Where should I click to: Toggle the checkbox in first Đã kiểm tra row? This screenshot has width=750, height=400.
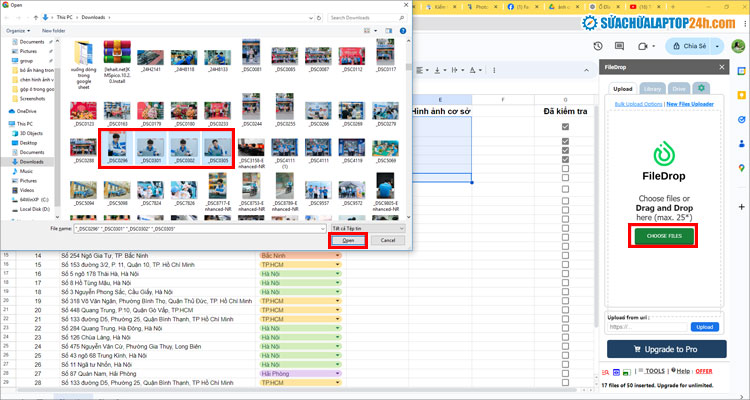tap(565, 127)
